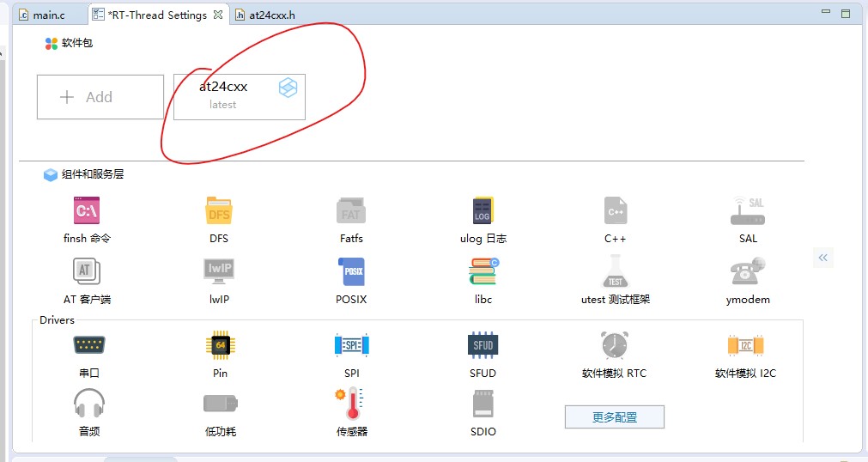Screen dimensions: 868x462
Task: Enable the lwIP network stack icon
Action: [219, 271]
